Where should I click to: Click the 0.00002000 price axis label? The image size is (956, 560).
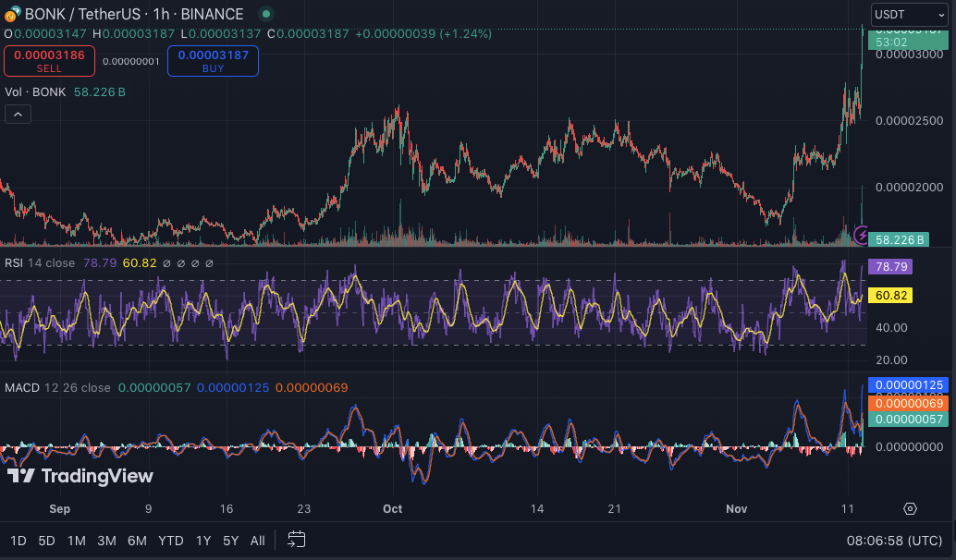(x=909, y=187)
